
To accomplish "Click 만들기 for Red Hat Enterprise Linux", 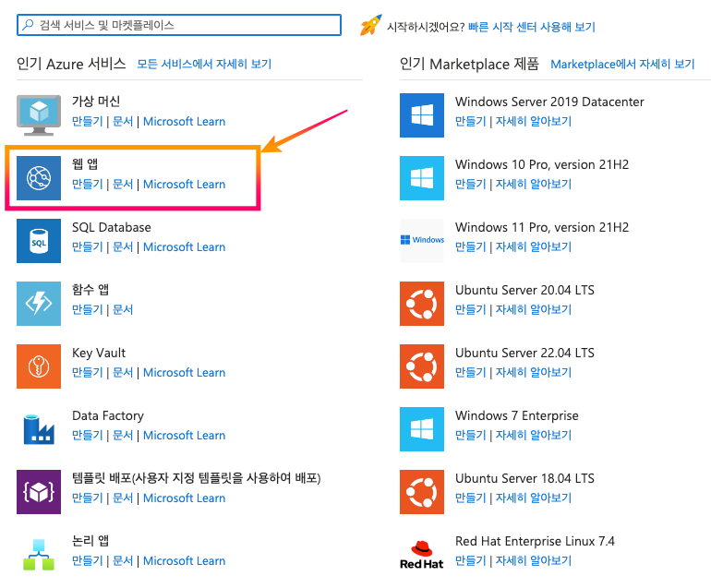I will pyautogui.click(x=471, y=561).
